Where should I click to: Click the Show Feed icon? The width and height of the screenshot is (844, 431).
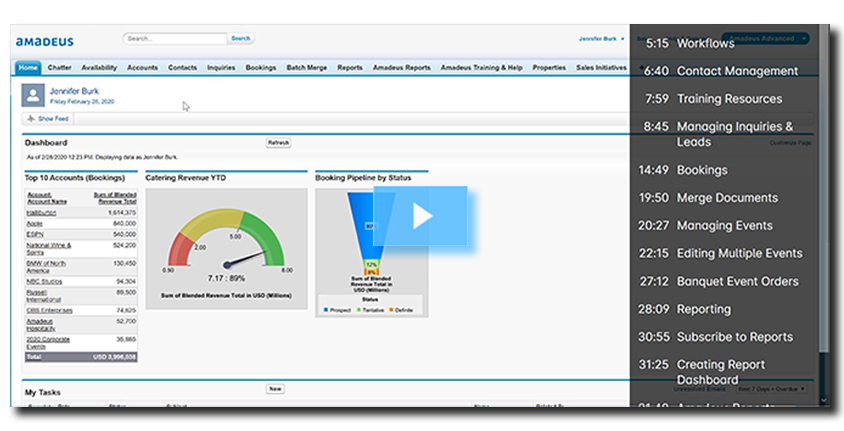[x=31, y=118]
